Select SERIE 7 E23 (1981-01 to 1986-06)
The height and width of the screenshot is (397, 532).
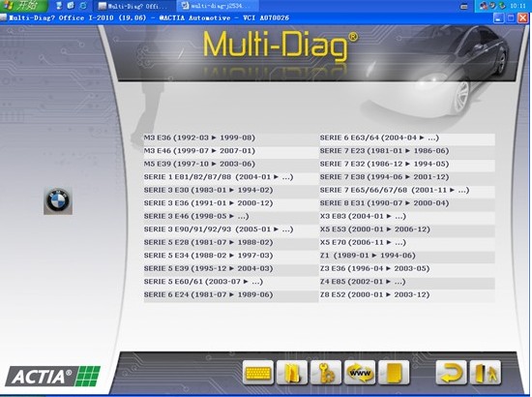tap(407, 151)
